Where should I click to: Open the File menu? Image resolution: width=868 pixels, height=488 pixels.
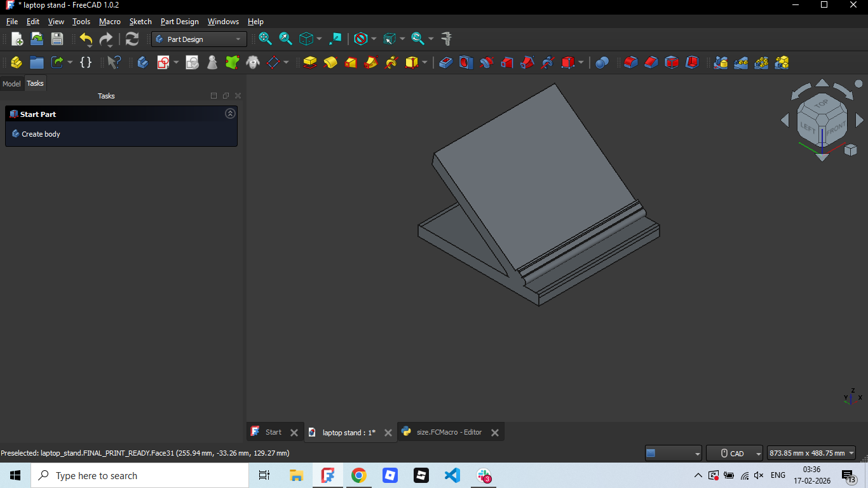point(11,22)
